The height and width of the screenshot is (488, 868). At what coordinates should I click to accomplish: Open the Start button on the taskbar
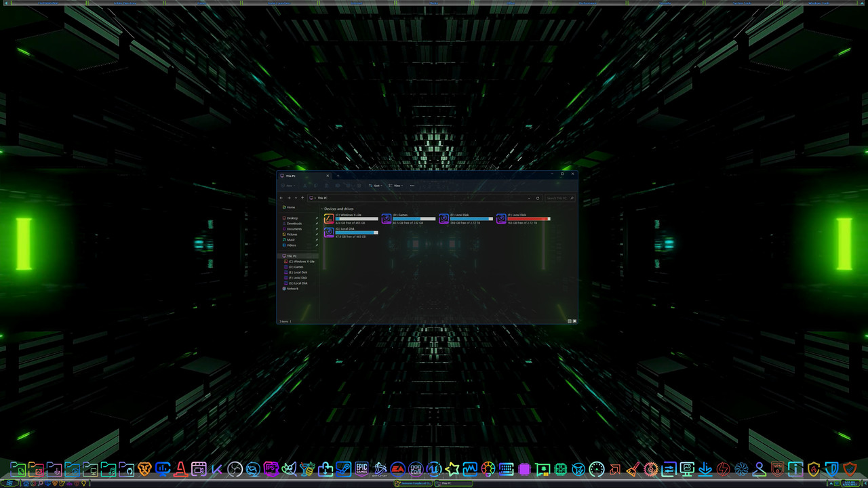point(9,483)
